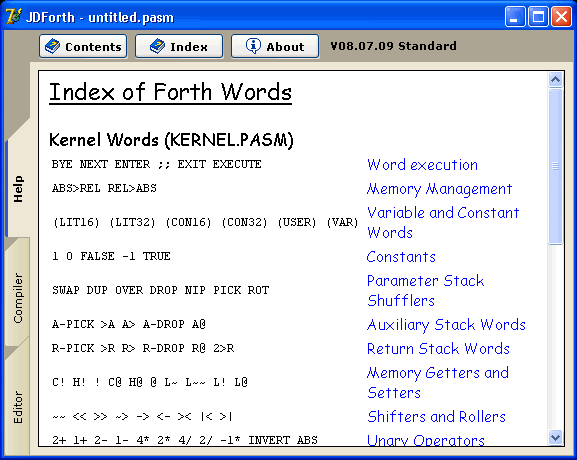Viewport: 577px width, 460px height.
Task: Click the Index book icon
Action: (157, 46)
